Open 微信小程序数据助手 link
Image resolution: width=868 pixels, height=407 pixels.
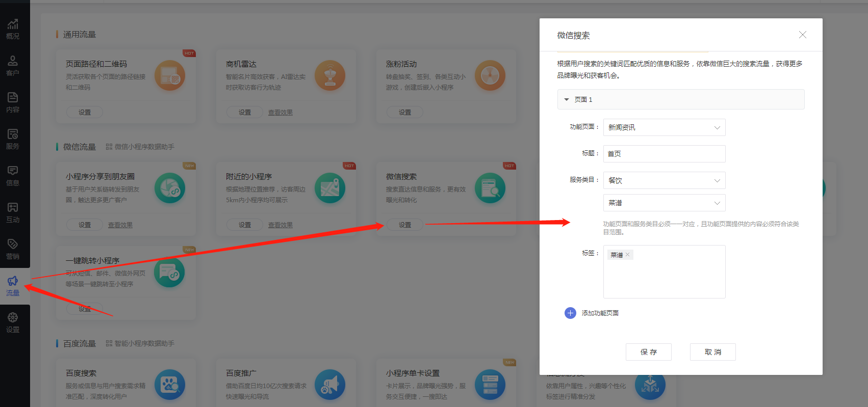coord(140,147)
